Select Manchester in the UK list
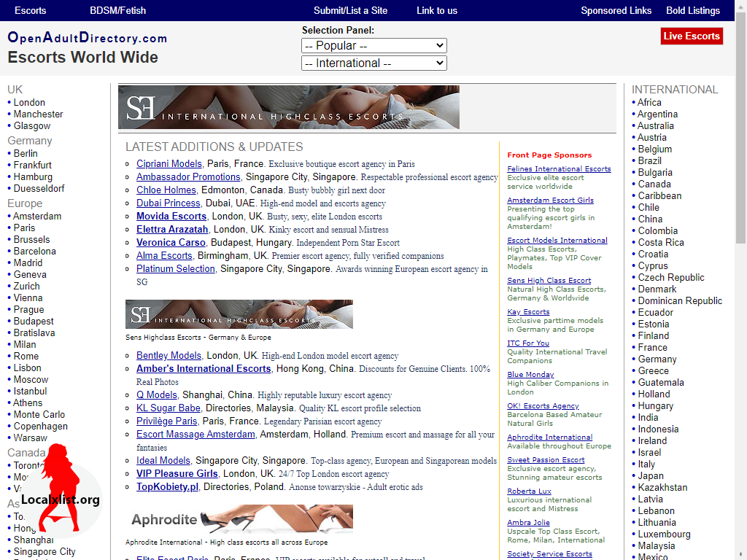The image size is (747, 560). pos(38,114)
